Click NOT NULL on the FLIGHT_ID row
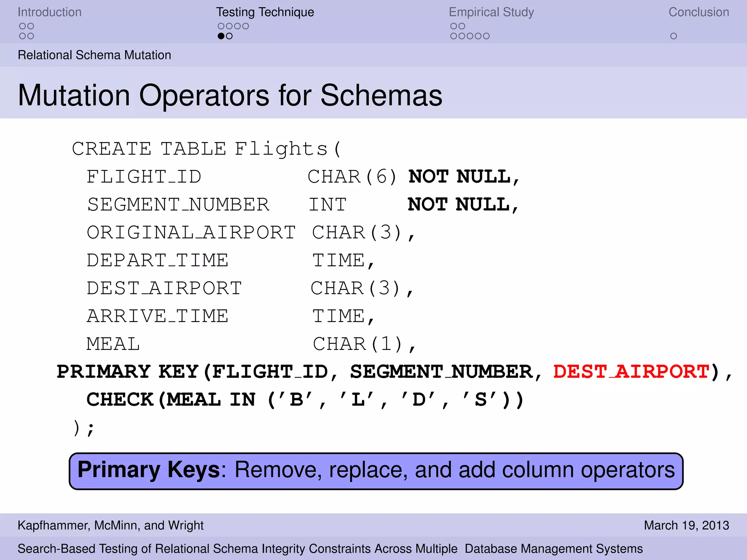 pos(460,177)
